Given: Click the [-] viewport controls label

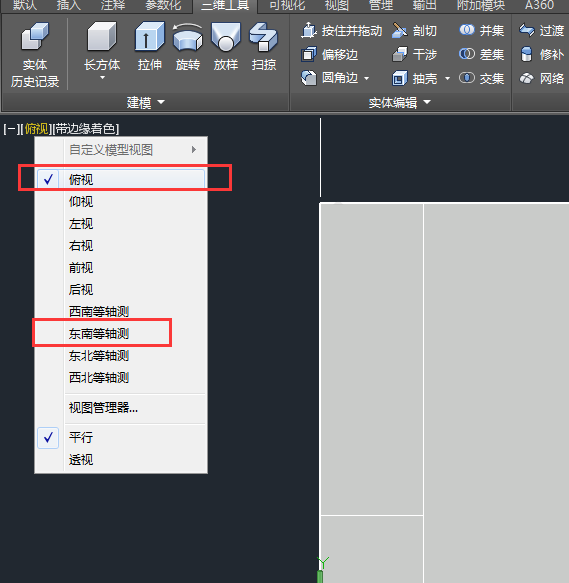Looking at the screenshot, I should pyautogui.click(x=11, y=129).
